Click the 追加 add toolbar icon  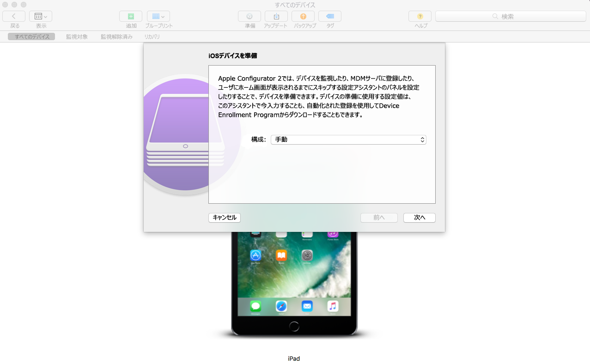click(131, 16)
